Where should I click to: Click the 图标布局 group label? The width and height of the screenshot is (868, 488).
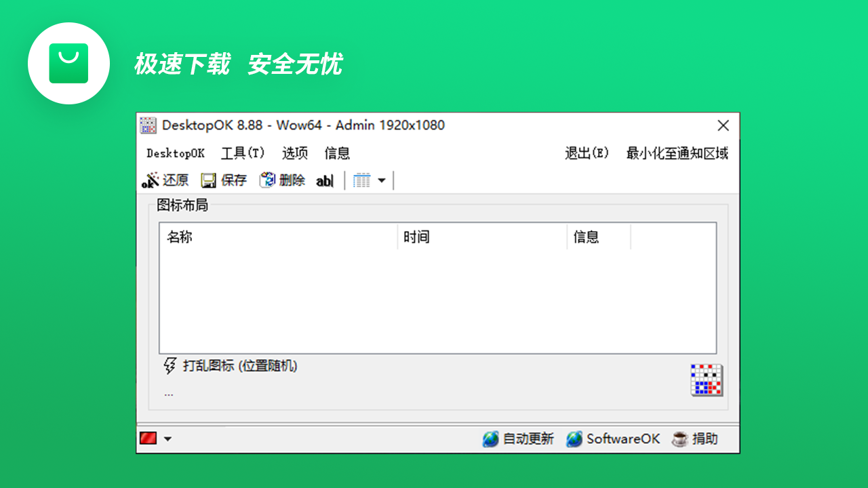(182, 205)
